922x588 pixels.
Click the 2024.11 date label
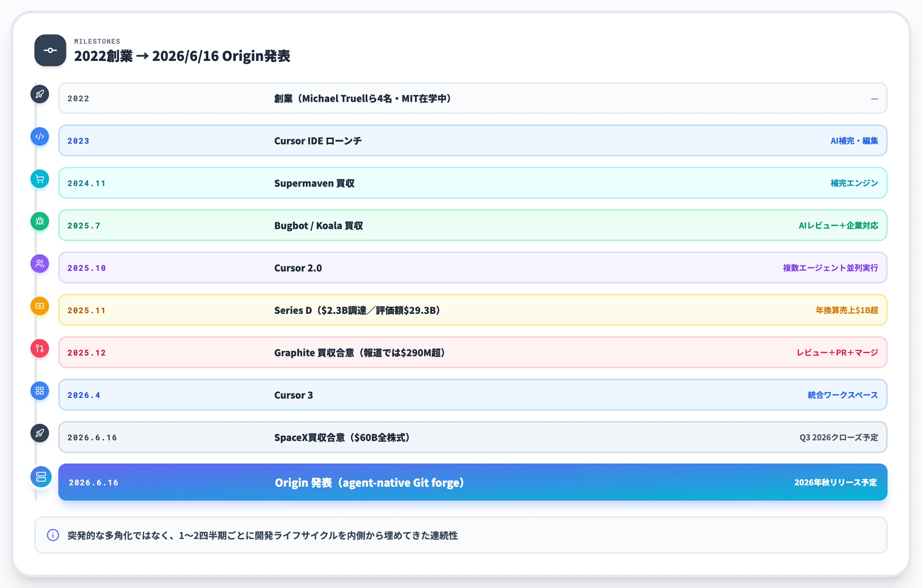86,183
